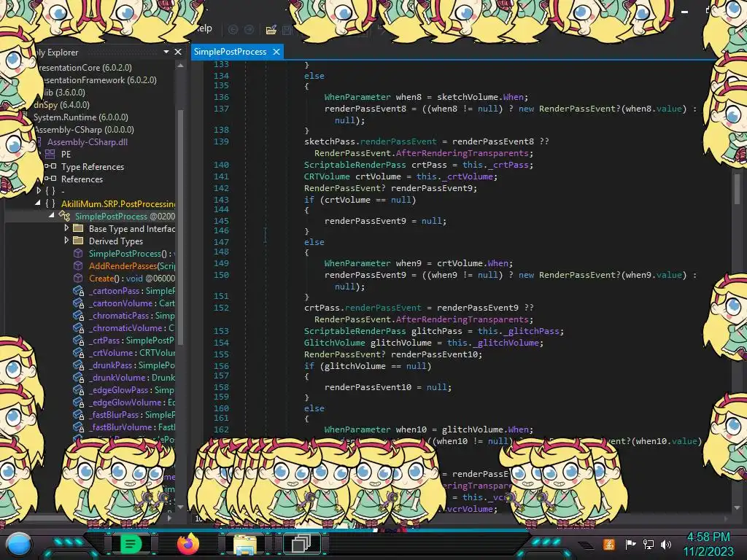
Task: Click field icon next to _edgeGlowPass
Action: click(x=78, y=389)
